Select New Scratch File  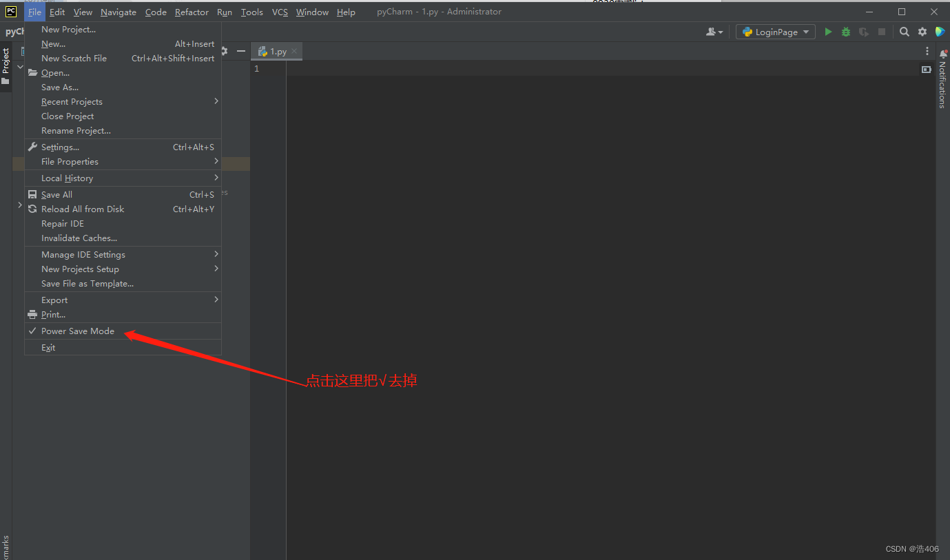(x=123, y=59)
